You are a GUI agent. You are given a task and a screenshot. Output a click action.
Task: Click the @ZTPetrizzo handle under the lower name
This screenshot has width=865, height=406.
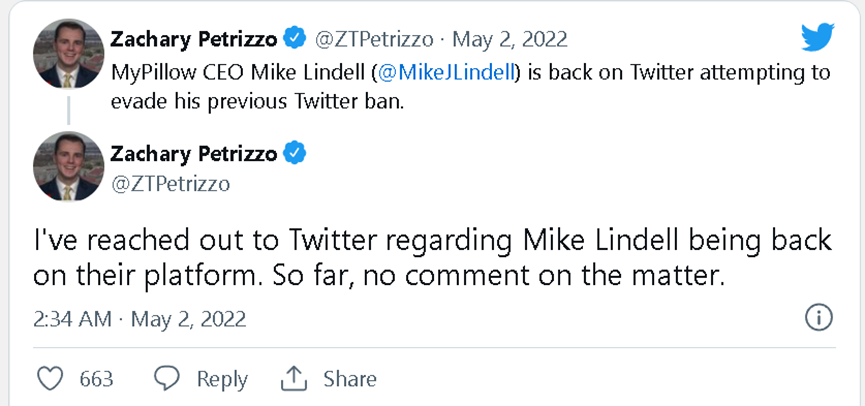[x=171, y=183]
